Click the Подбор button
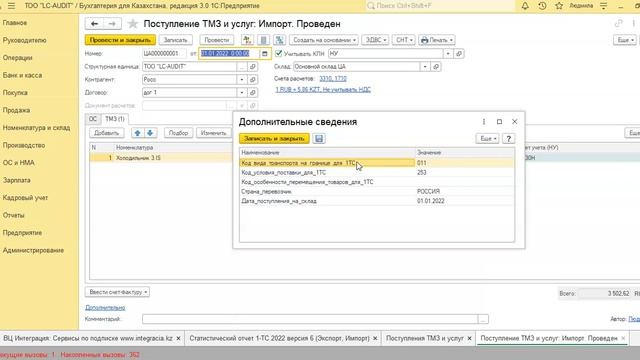Viewport: 640px width, 360px height. pyautogui.click(x=178, y=133)
